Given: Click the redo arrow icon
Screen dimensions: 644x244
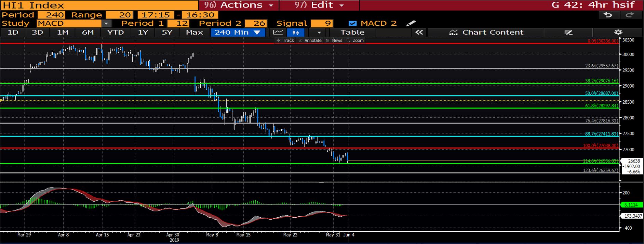Looking at the screenshot, I should (630, 15).
